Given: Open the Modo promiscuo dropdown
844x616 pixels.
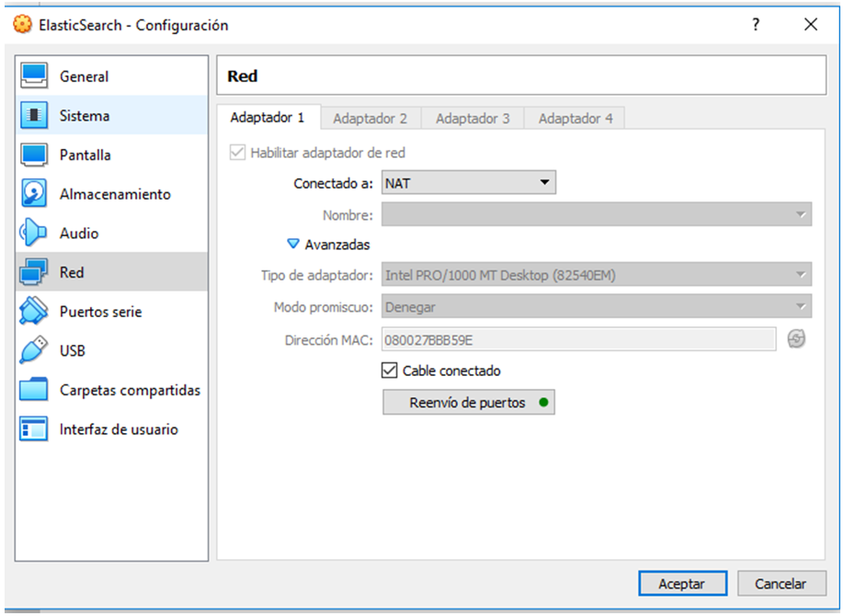Looking at the screenshot, I should 597,306.
